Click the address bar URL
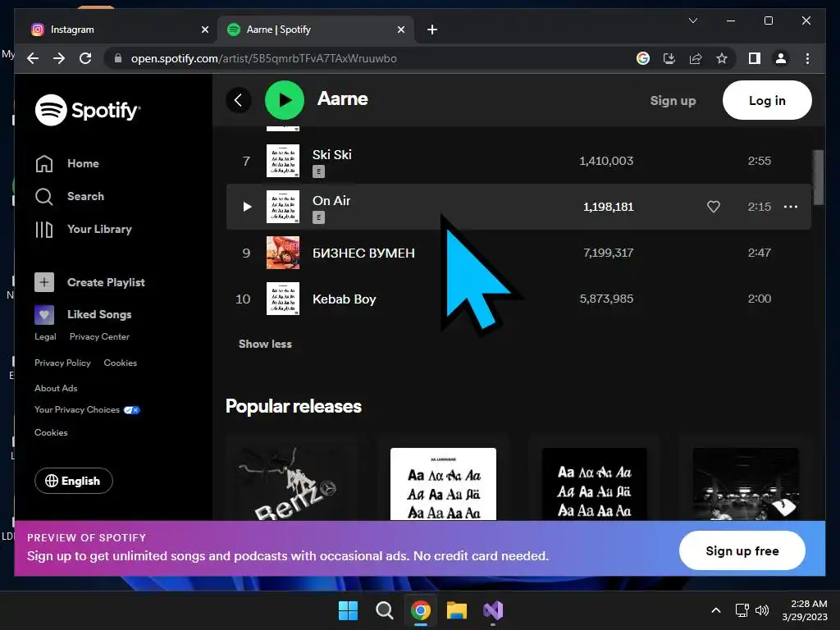This screenshot has height=630, width=840. click(x=264, y=58)
